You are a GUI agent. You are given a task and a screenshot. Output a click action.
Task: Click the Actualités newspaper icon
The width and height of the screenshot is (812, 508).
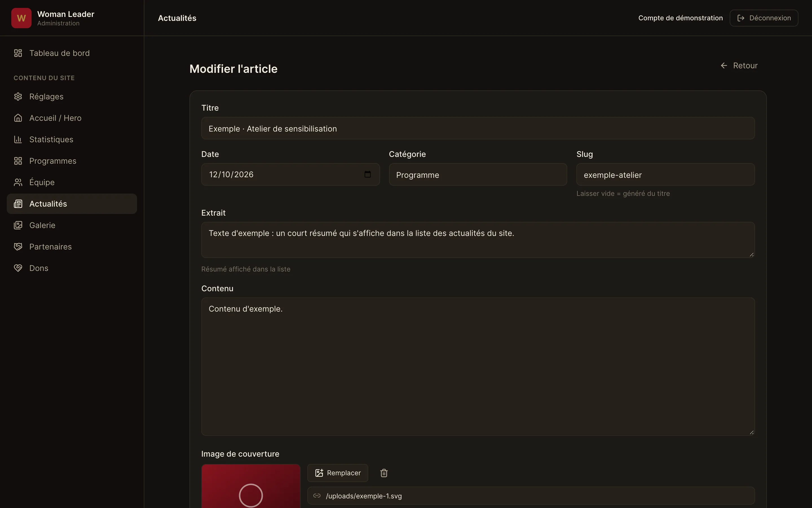click(18, 203)
